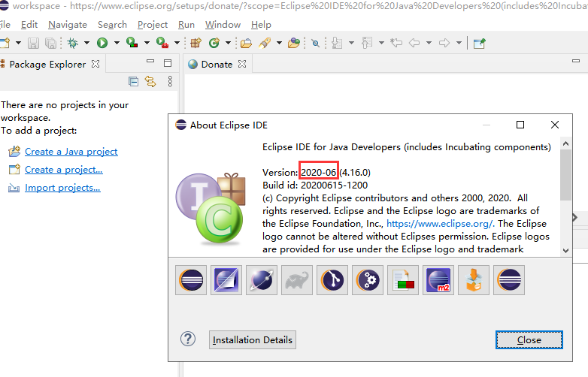Click the Create a project... link

pyautogui.click(x=63, y=170)
